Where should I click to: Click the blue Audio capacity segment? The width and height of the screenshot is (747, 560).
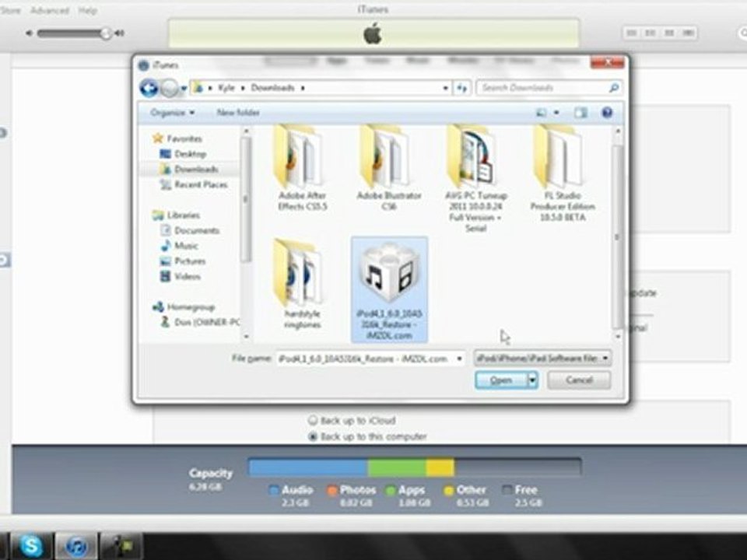pyautogui.click(x=308, y=467)
